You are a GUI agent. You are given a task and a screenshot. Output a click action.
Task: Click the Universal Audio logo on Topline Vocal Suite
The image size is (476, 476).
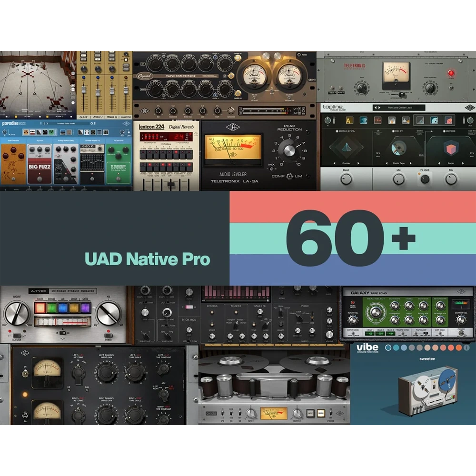470,108
